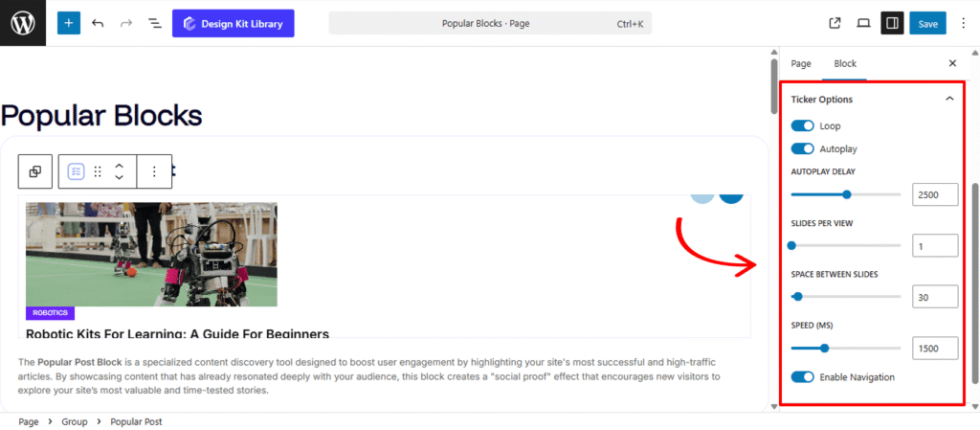Screen dimensions: 980x430
Task: Toggle the settings sidebar panel icon
Action: pyautogui.click(x=892, y=23)
